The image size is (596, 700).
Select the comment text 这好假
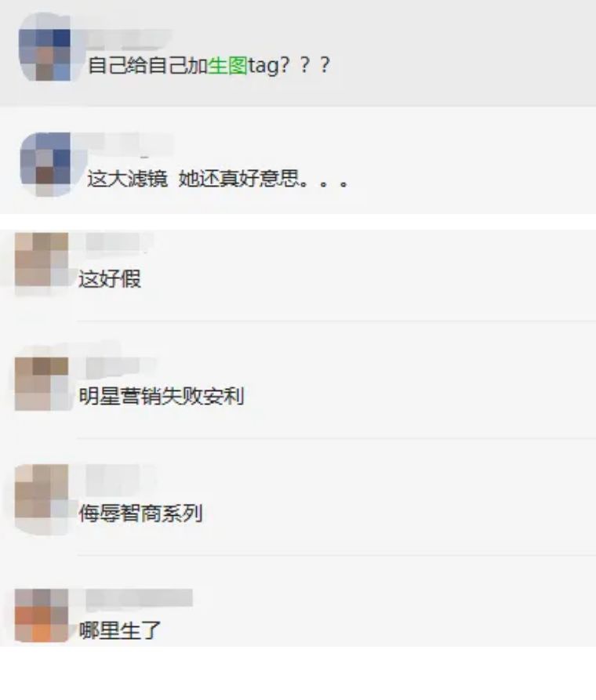(x=110, y=279)
